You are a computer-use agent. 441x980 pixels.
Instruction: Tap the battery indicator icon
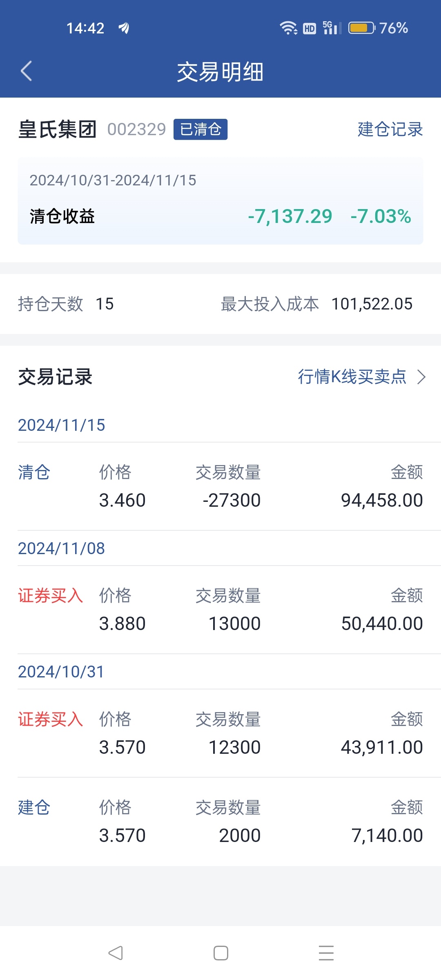coord(361,28)
